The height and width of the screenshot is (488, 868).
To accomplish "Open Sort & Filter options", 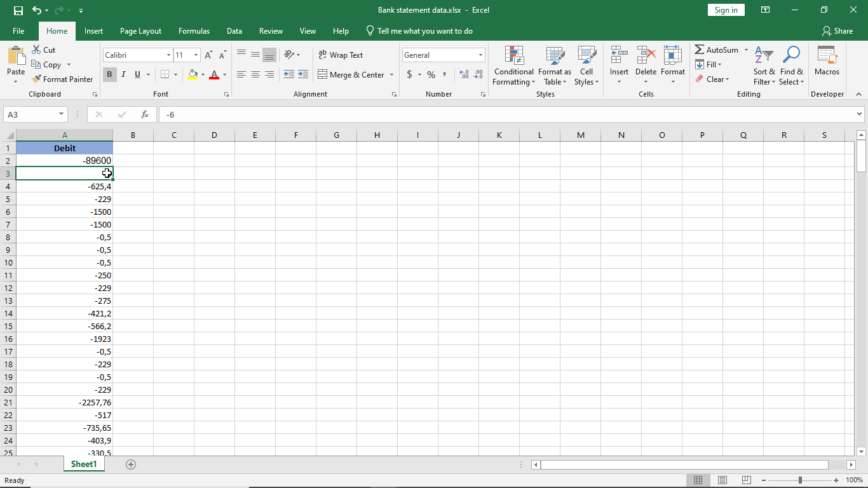I will 764,65.
